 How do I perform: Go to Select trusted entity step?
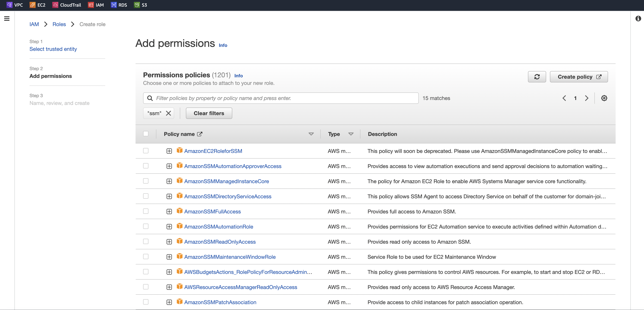pyautogui.click(x=53, y=49)
